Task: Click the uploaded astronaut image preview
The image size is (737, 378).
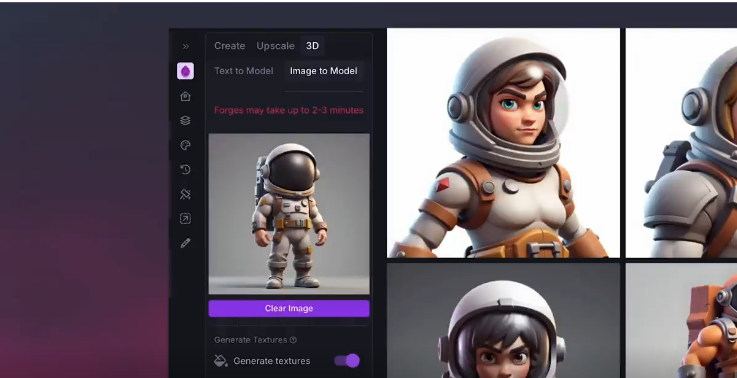Action: 289,214
